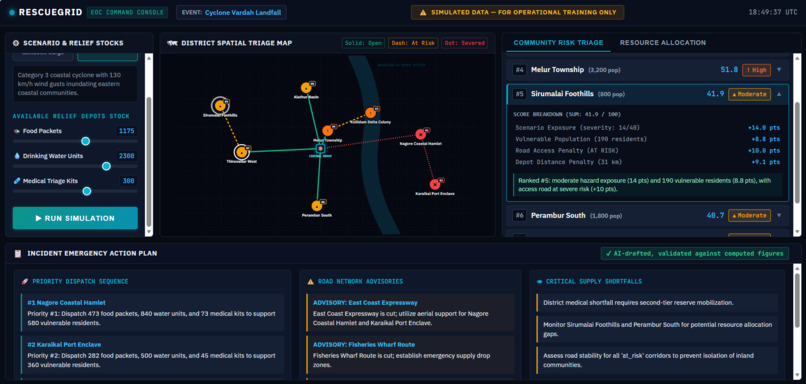Click the Dot: Severed legend badge
The width and height of the screenshot is (806, 384).
(x=464, y=43)
